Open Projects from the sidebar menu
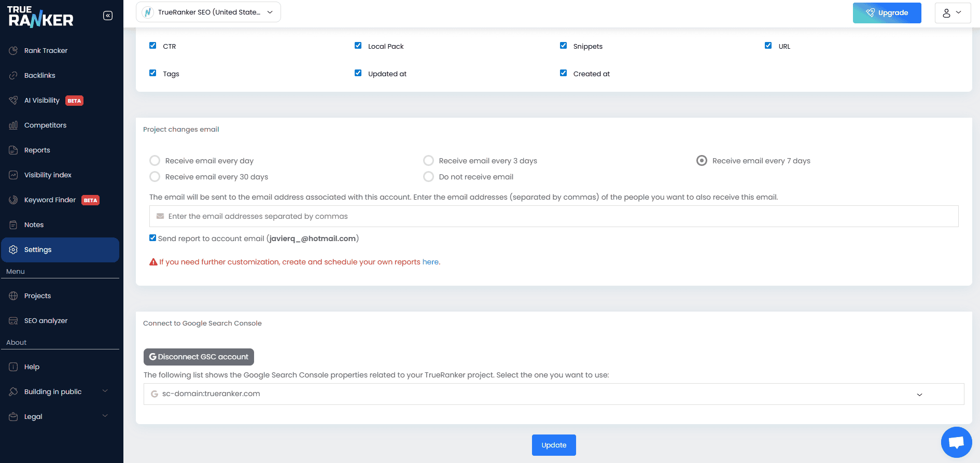 37,296
